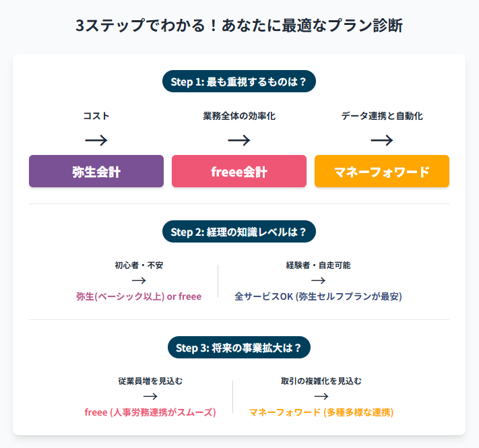The image size is (479, 448).
Task: Click the Step 1 最も重視するものは header pill
Action: tap(239, 82)
